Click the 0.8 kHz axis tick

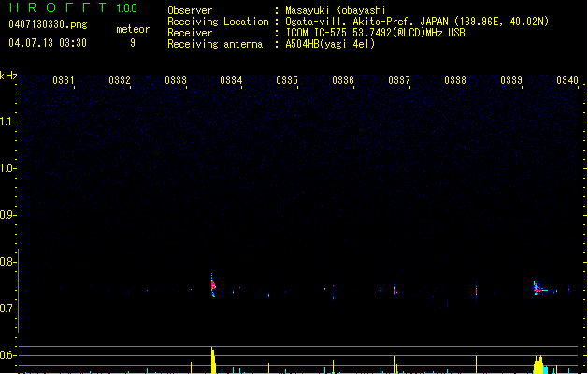(7, 262)
